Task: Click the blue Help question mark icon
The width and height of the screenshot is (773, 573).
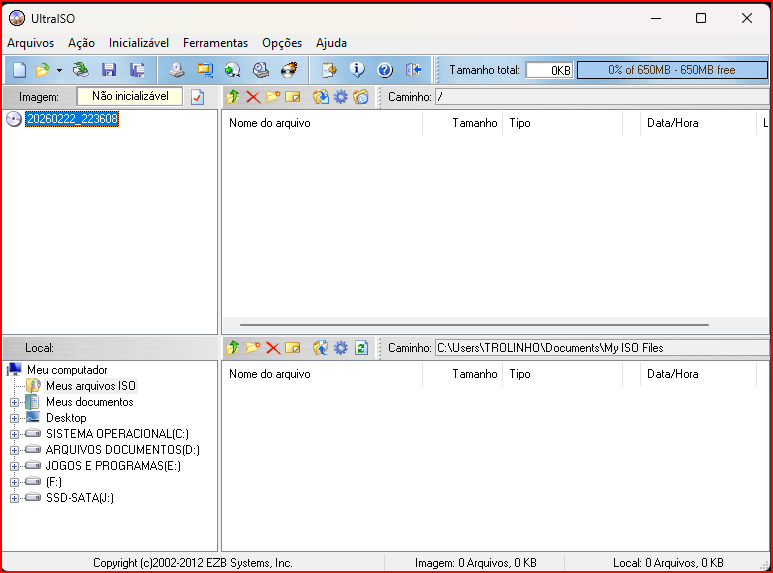Action: (x=385, y=70)
